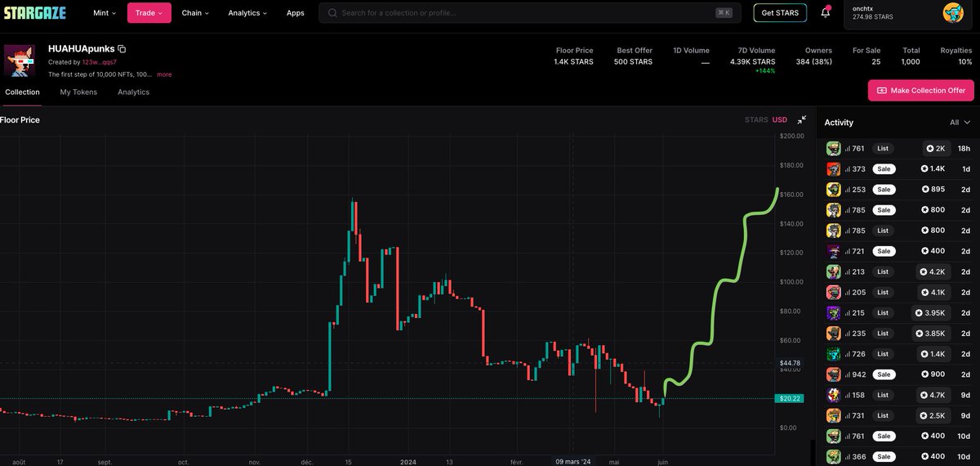Viewport: 980px width, 466px height.
Task: Open NFT thumbnail for token 373
Action: (834, 169)
